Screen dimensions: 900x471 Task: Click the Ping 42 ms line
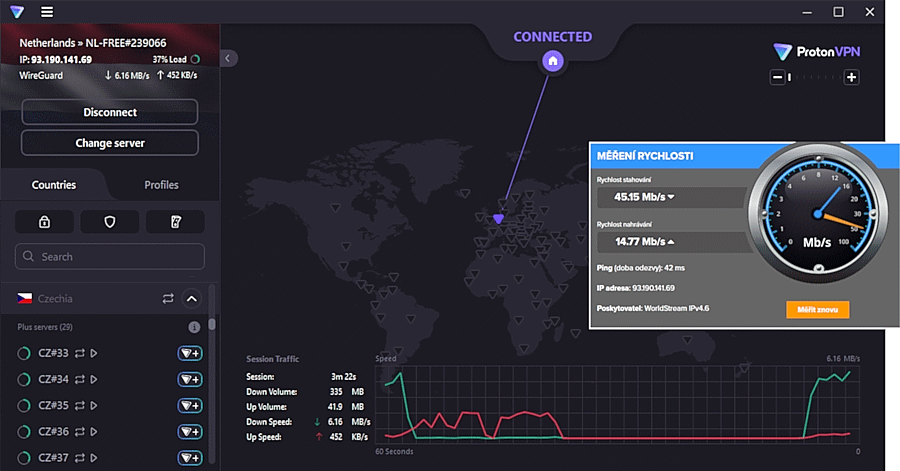tap(641, 268)
